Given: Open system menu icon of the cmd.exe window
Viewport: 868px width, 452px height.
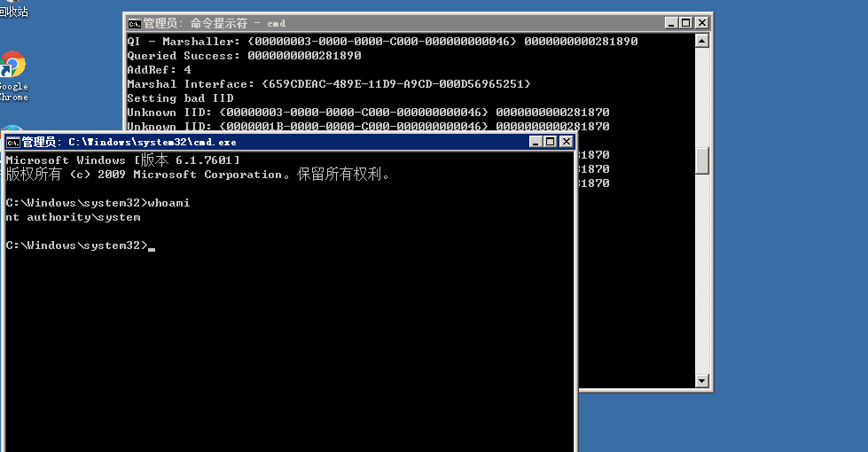Looking at the screenshot, I should (13, 142).
